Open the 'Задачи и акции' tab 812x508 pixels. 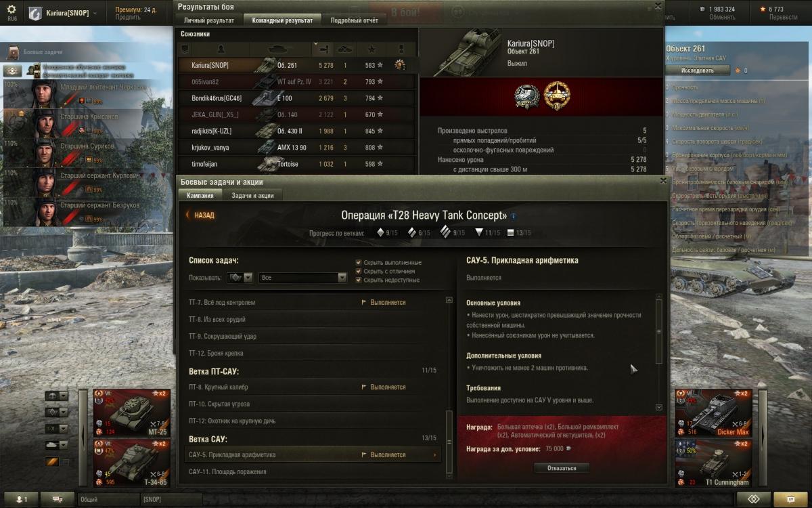(x=252, y=195)
